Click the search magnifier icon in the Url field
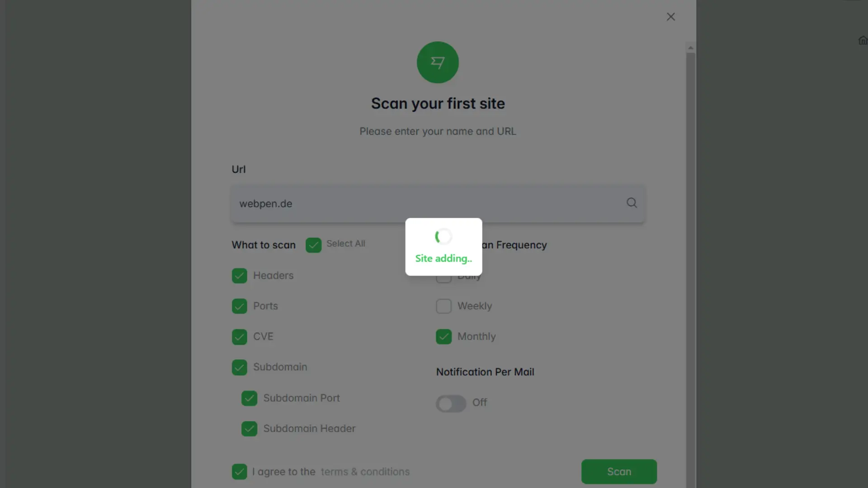868x488 pixels. [632, 203]
